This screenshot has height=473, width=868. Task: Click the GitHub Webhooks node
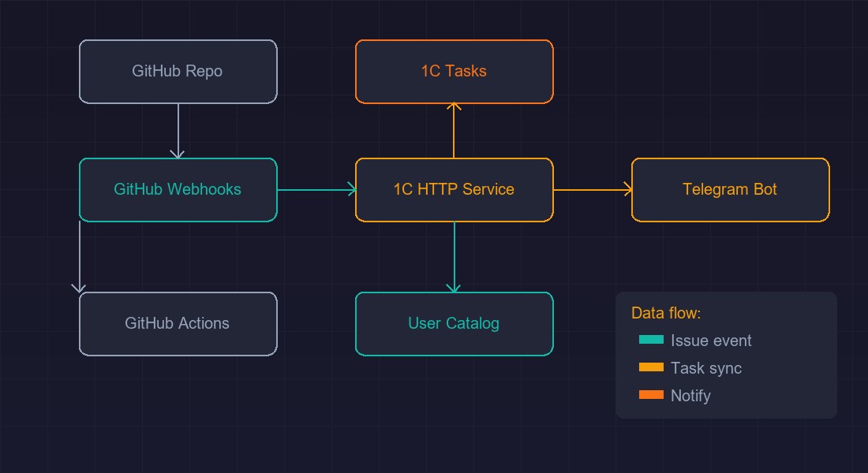point(178,190)
